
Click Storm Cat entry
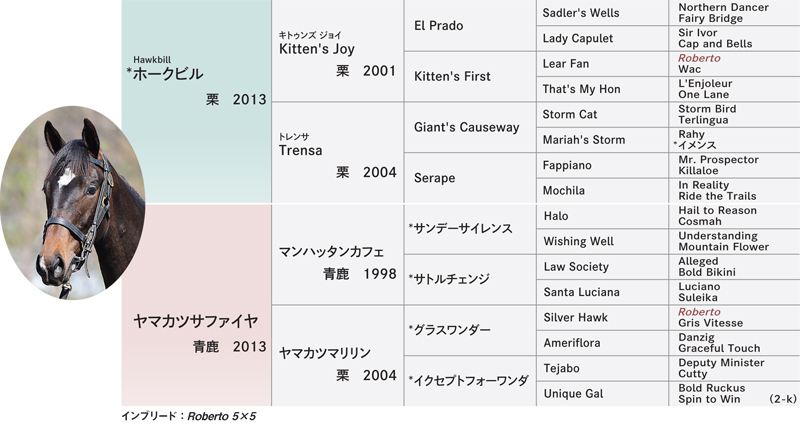click(569, 114)
